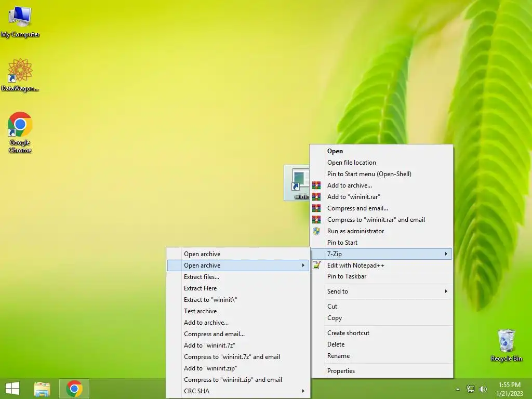
Task: Open Properties from the context menu
Action: 382,371
